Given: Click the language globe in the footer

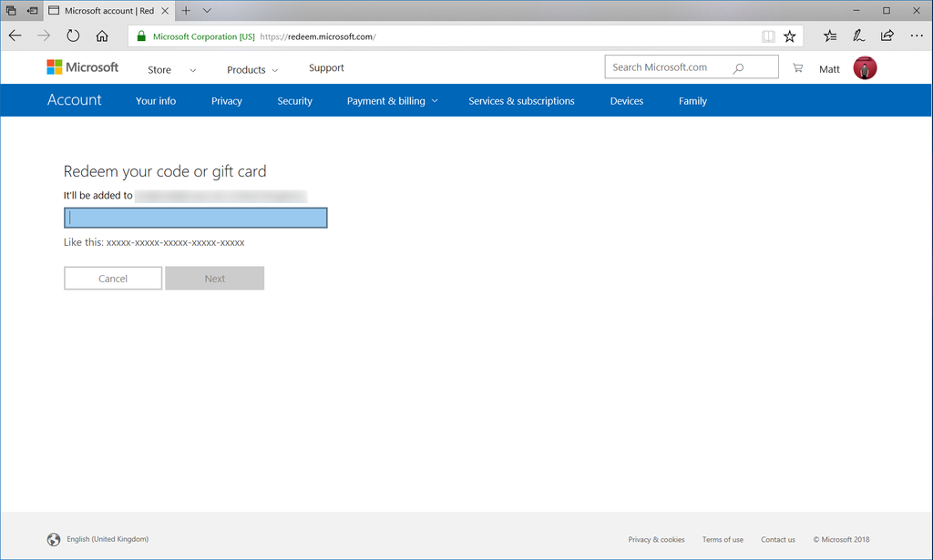Looking at the screenshot, I should point(54,539).
